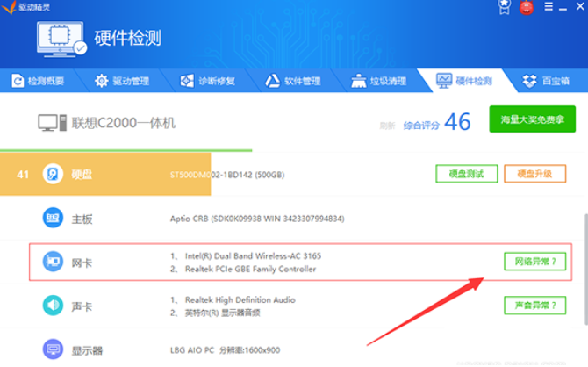The height and width of the screenshot is (367, 588).
Task: Click the sweeper icon on 垃圾清理 tab
Action: tap(358, 81)
